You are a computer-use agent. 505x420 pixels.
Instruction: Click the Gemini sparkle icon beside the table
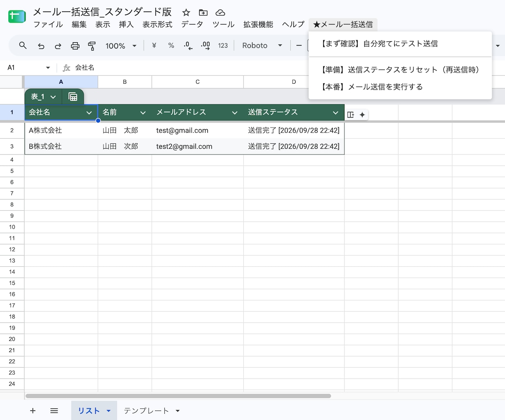(x=362, y=115)
